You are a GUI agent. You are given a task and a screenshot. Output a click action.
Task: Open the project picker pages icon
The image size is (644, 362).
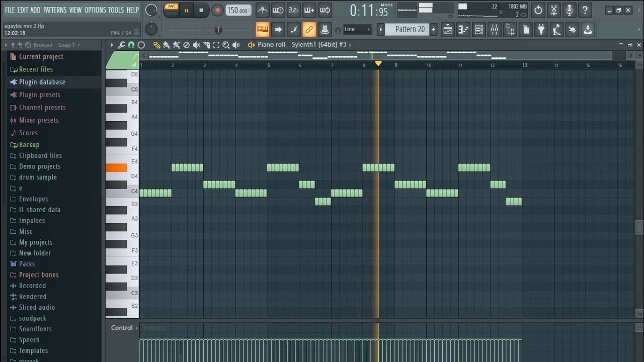[x=525, y=30]
